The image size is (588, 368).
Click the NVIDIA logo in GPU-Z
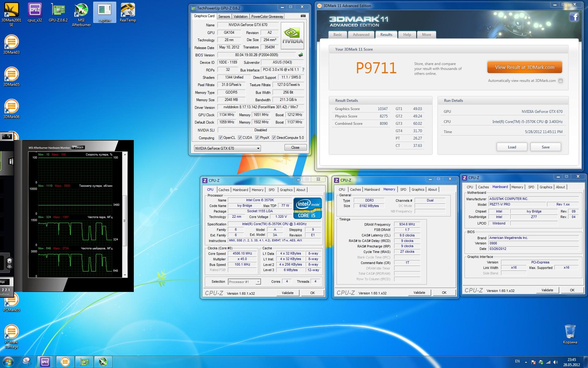point(292,36)
